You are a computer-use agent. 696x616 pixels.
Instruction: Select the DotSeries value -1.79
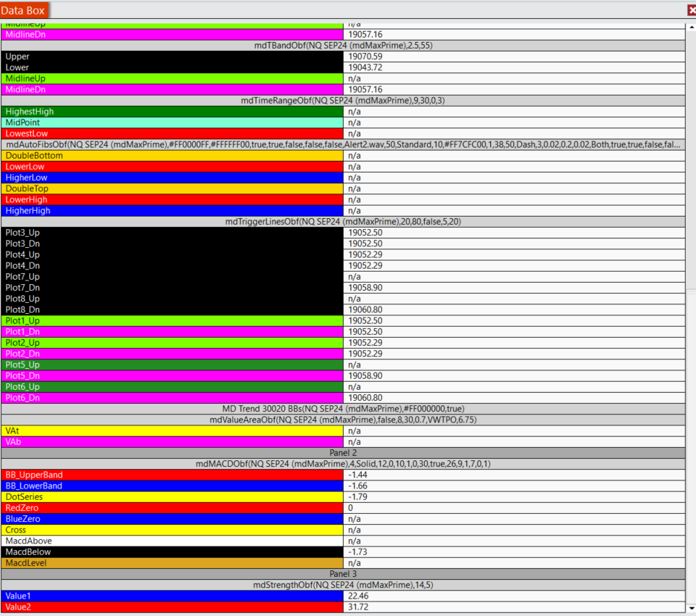coord(514,496)
